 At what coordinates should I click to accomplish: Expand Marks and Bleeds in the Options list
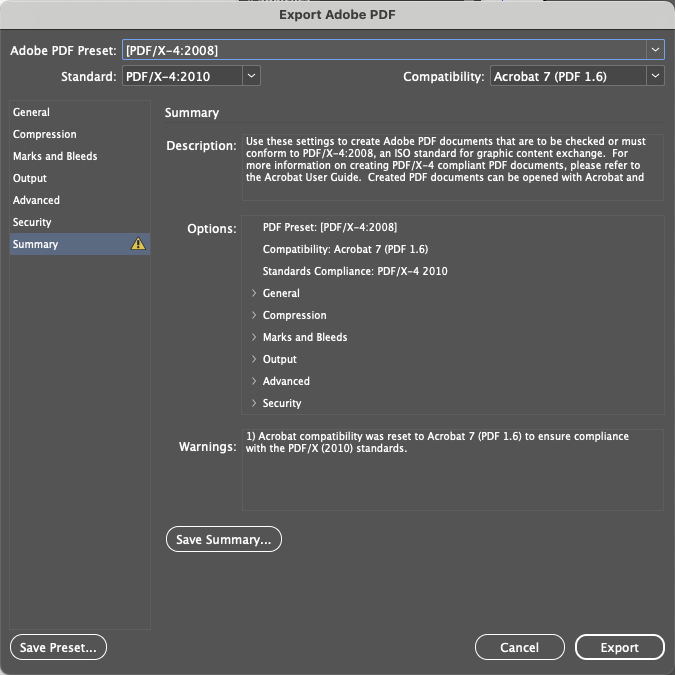(254, 337)
